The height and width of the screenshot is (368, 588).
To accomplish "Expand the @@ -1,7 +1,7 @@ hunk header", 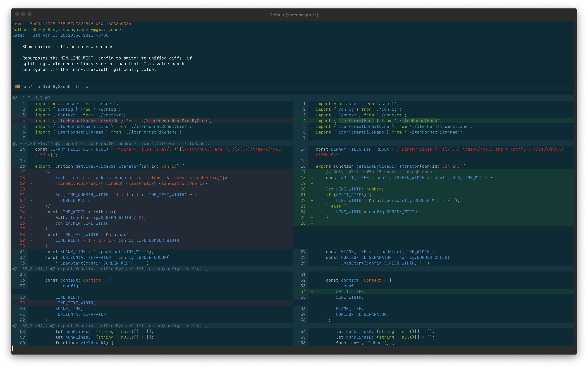I will click(32, 98).
